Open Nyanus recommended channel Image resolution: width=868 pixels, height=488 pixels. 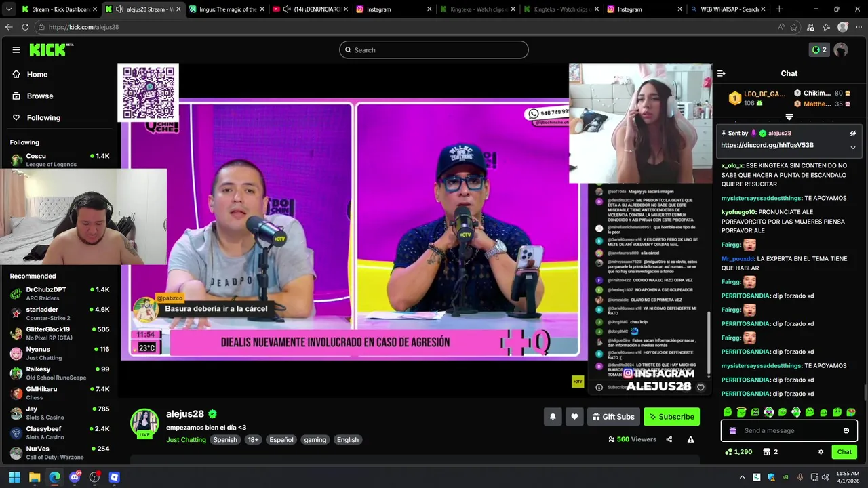click(x=60, y=353)
